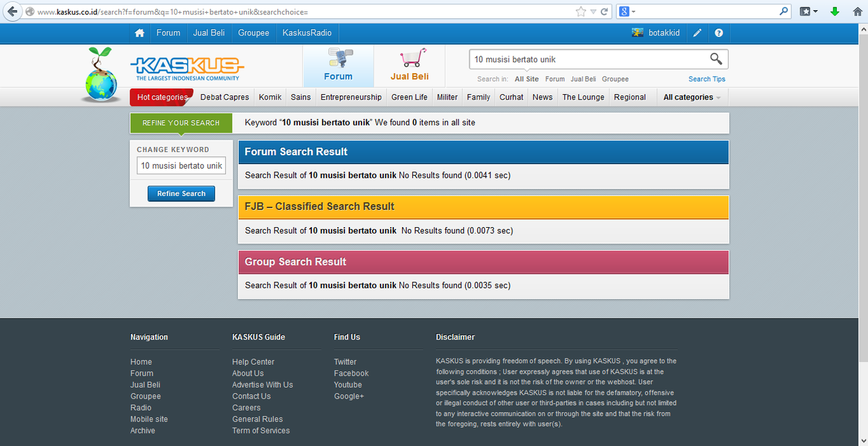Expand the arrow beside the bookmarks icon
Image resolution: width=868 pixels, height=446 pixels.
tap(814, 12)
